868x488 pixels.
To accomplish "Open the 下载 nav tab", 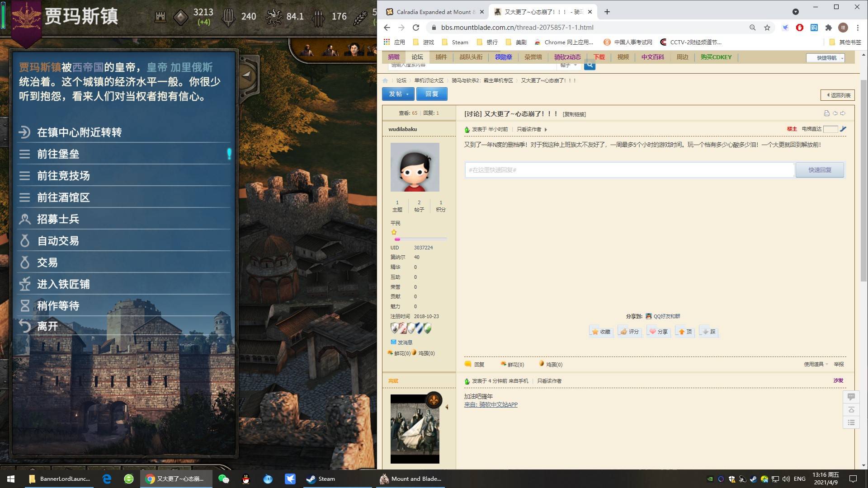I will pos(599,57).
